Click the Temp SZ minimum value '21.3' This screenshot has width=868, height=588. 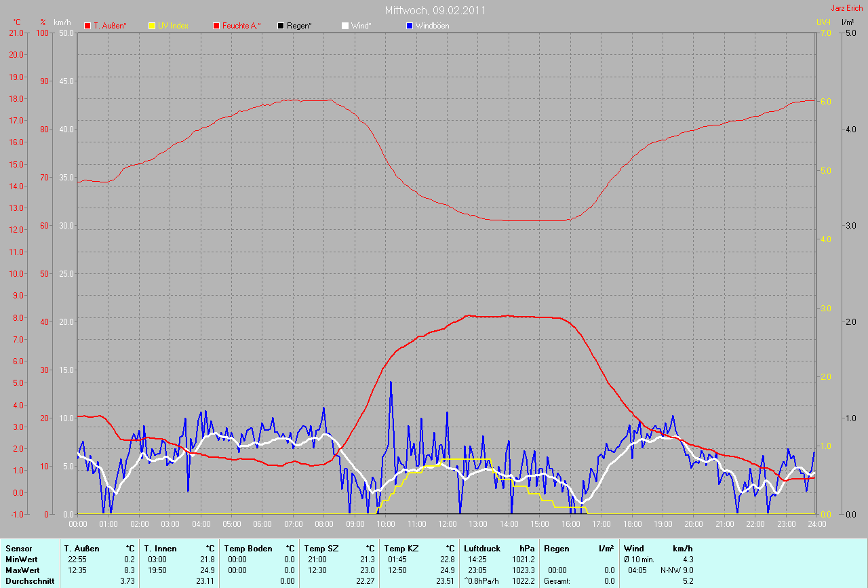pos(368,560)
